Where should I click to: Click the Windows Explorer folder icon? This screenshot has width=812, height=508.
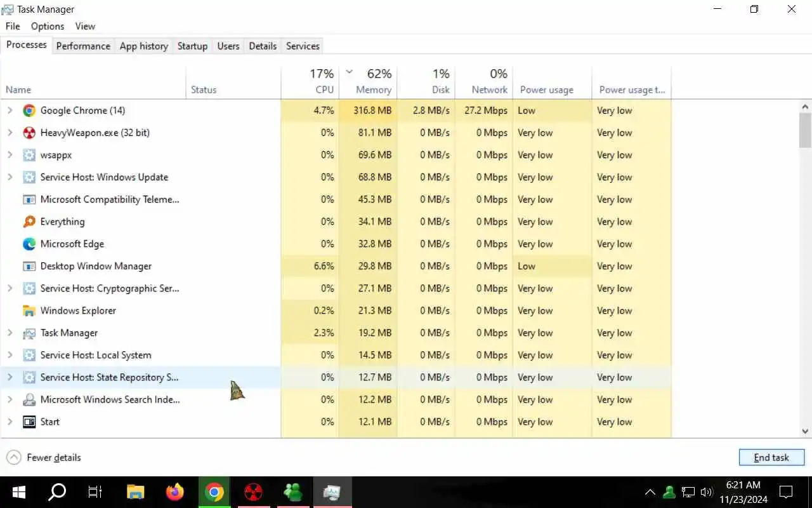pyautogui.click(x=29, y=311)
